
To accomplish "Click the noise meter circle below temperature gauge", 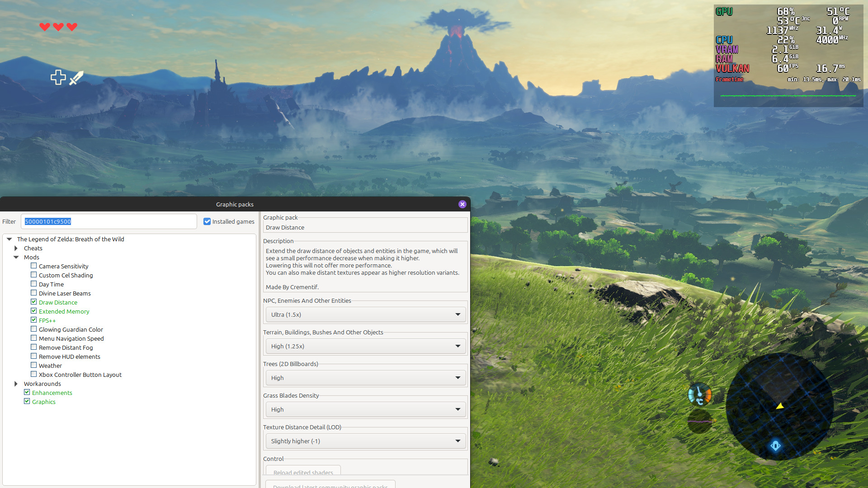I will pos(699,422).
